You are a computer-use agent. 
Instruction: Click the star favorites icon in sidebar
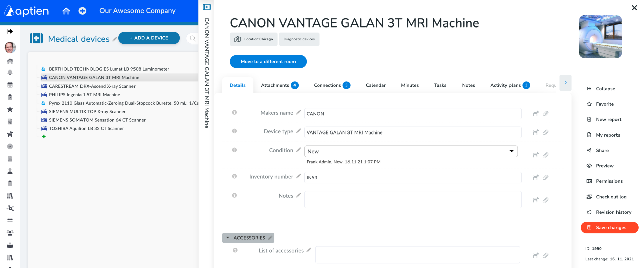10,109
